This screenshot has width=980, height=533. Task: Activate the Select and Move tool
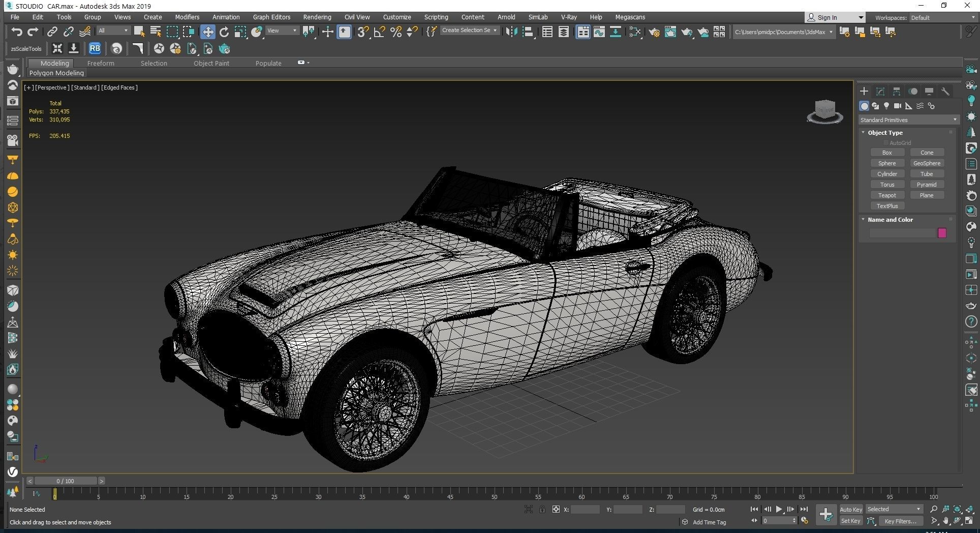click(x=207, y=32)
